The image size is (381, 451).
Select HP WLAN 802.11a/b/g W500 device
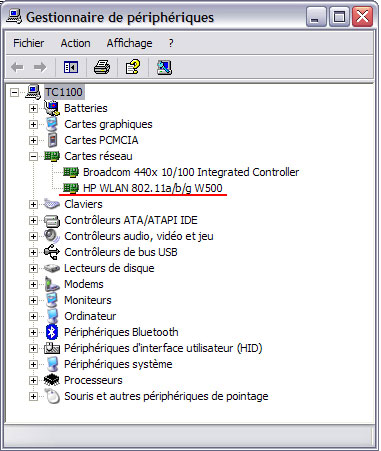point(152,188)
